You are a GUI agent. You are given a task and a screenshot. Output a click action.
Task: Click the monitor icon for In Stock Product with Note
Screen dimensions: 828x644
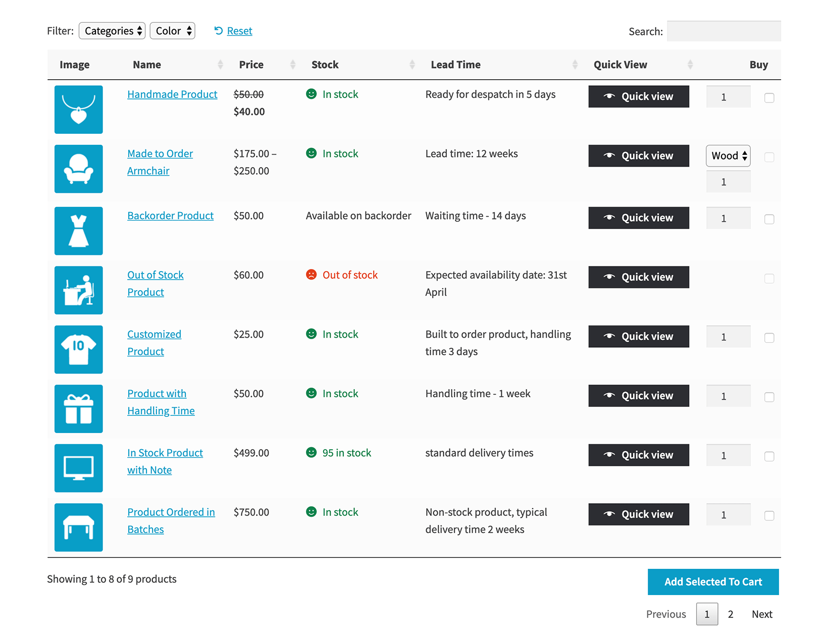tap(78, 468)
